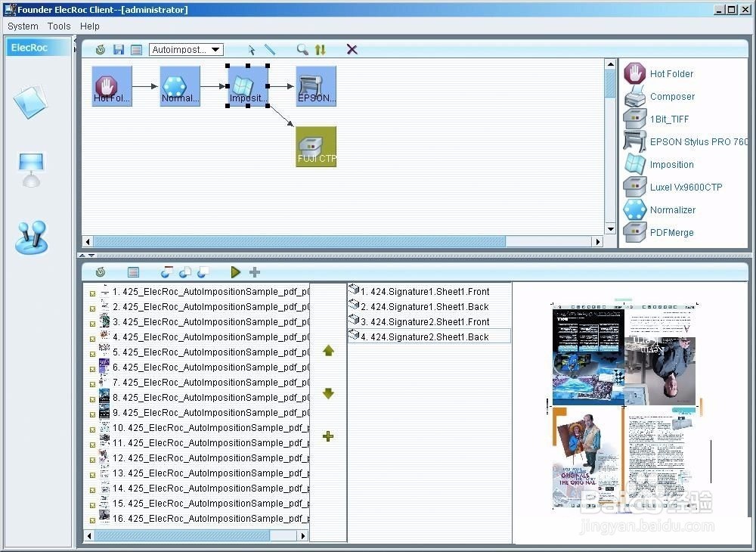Screen dimensions: 756x552
Task: Open the workflow list icon beside save
Action: [136, 49]
